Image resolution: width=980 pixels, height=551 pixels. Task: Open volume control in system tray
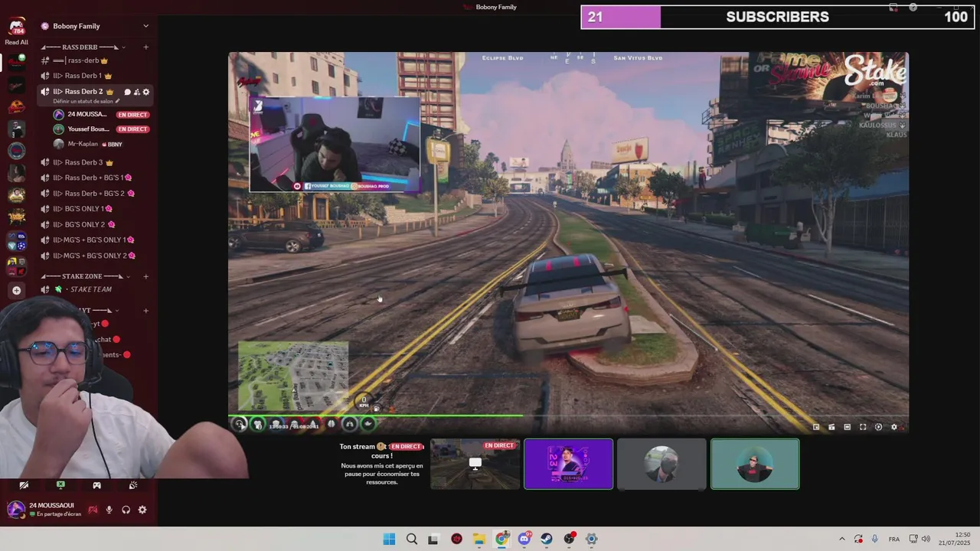(926, 539)
